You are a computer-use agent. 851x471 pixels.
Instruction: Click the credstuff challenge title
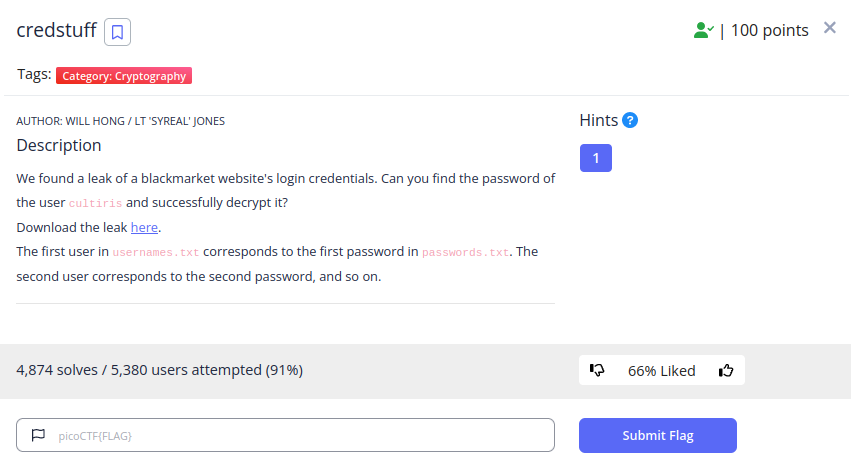click(x=56, y=30)
